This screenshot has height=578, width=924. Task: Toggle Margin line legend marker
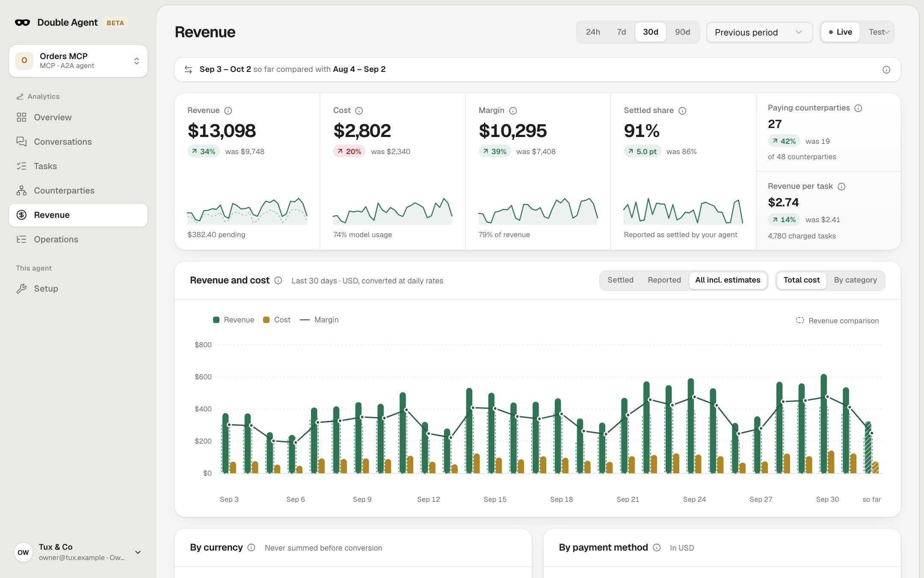pyautogui.click(x=305, y=320)
